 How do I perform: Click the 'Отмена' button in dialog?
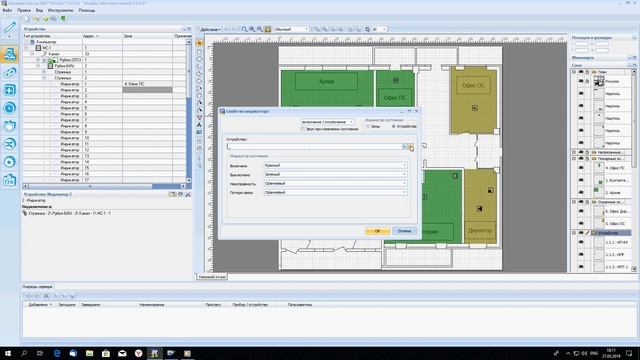[404, 231]
